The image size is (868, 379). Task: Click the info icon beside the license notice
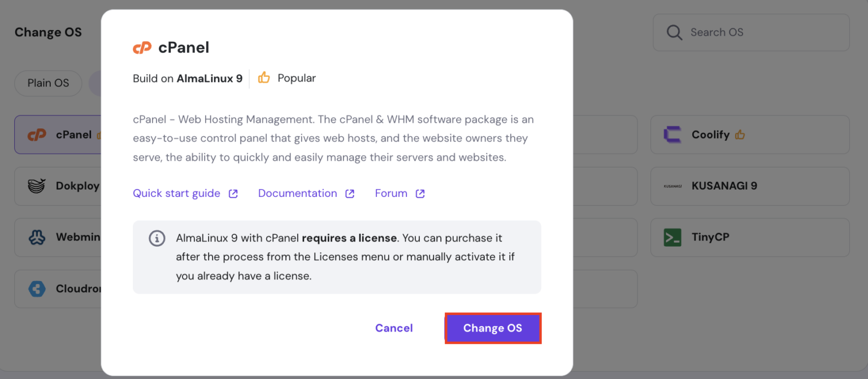click(157, 238)
